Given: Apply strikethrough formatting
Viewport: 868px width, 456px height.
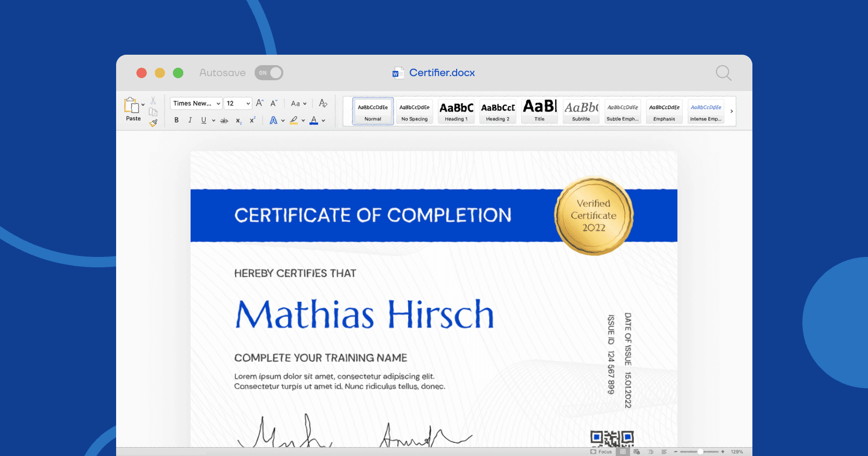Looking at the screenshot, I should (x=224, y=120).
